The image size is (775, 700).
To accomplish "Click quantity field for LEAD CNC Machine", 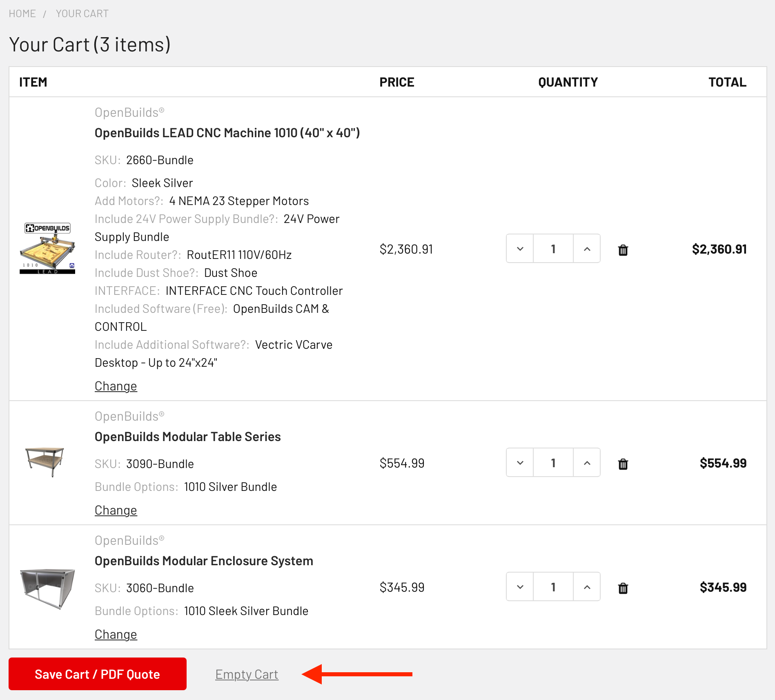I will 553,249.
